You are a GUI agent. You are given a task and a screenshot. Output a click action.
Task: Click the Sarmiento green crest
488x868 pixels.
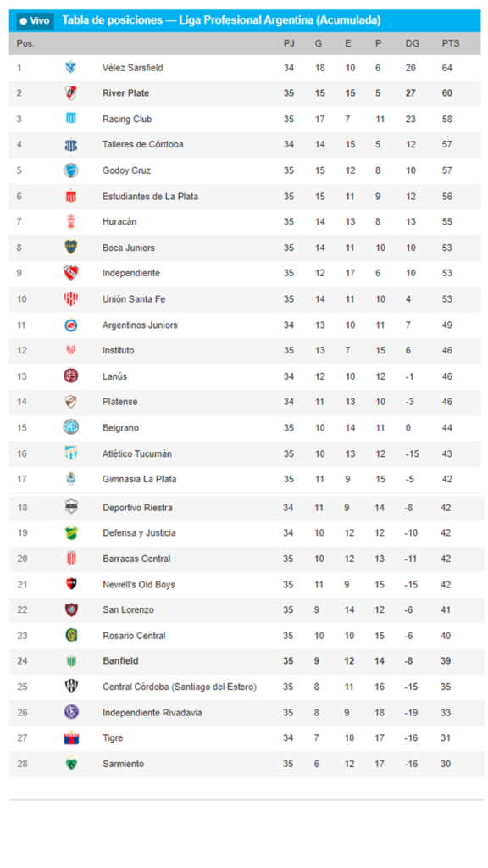(71, 764)
